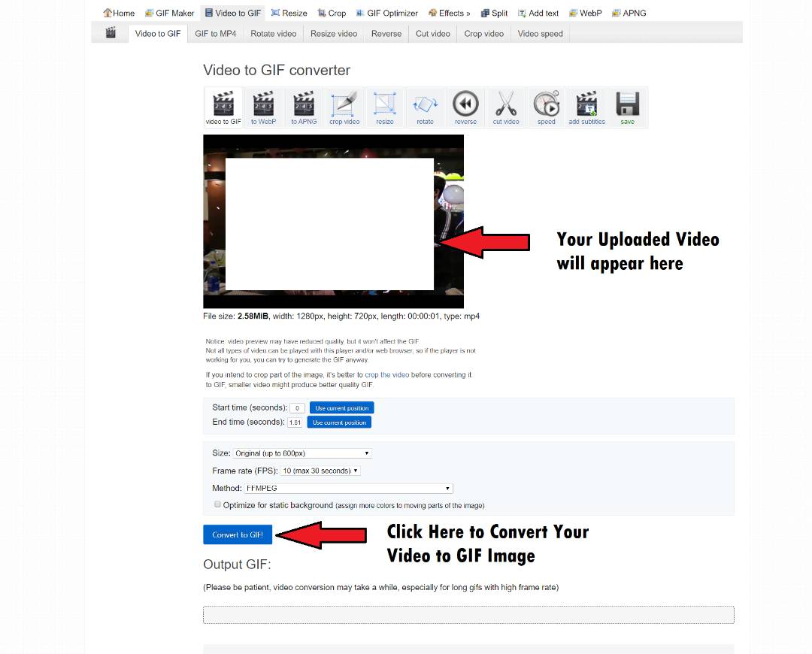Select the speed tool icon
Screen dimensions: 812x654
click(547, 107)
